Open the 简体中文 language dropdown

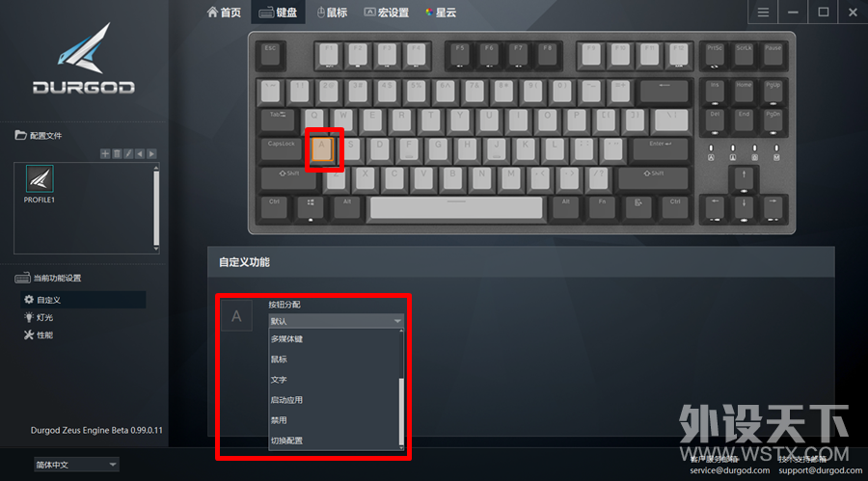76,465
